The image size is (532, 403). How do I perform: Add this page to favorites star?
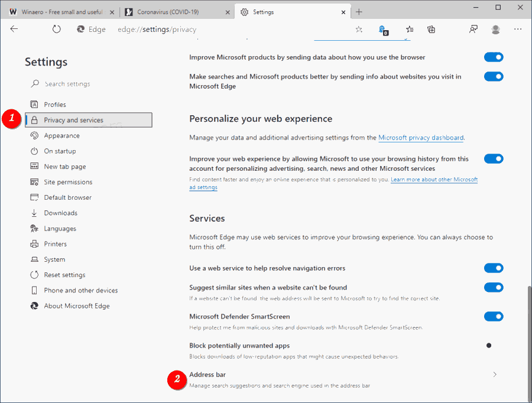pos(359,30)
